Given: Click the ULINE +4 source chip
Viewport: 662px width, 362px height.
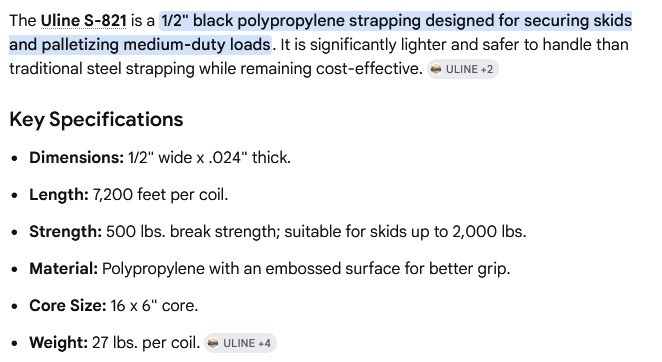Looking at the screenshot, I should (x=240, y=343).
